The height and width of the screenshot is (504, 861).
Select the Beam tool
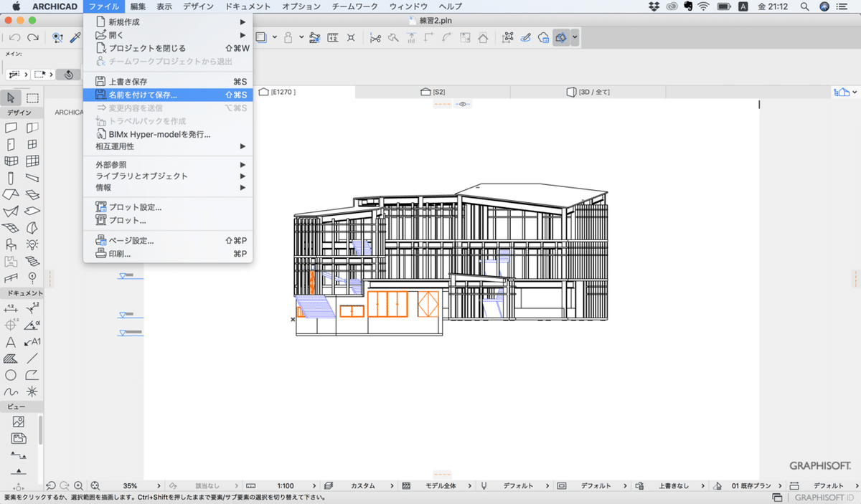(32, 177)
